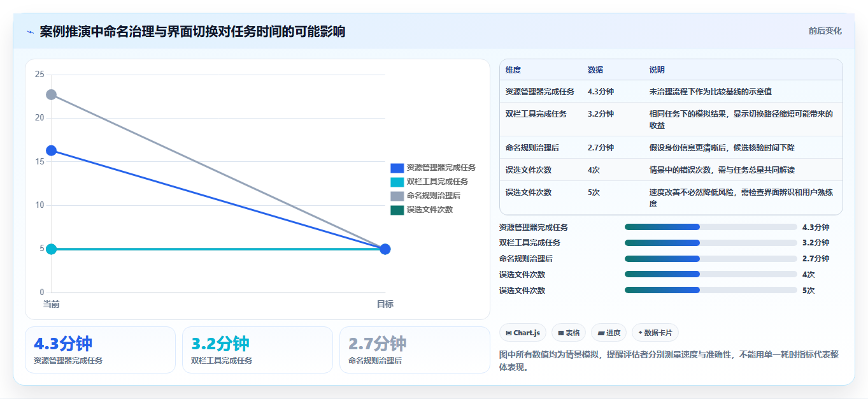Toggle the grey 命名规则治理后 legend swatch
The height and width of the screenshot is (399, 868).
point(397,196)
